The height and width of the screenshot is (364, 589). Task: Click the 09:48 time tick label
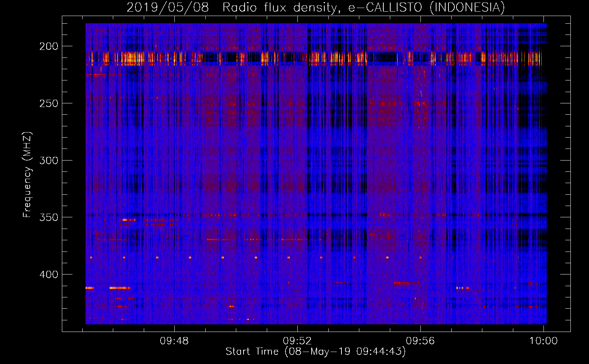[x=174, y=341]
